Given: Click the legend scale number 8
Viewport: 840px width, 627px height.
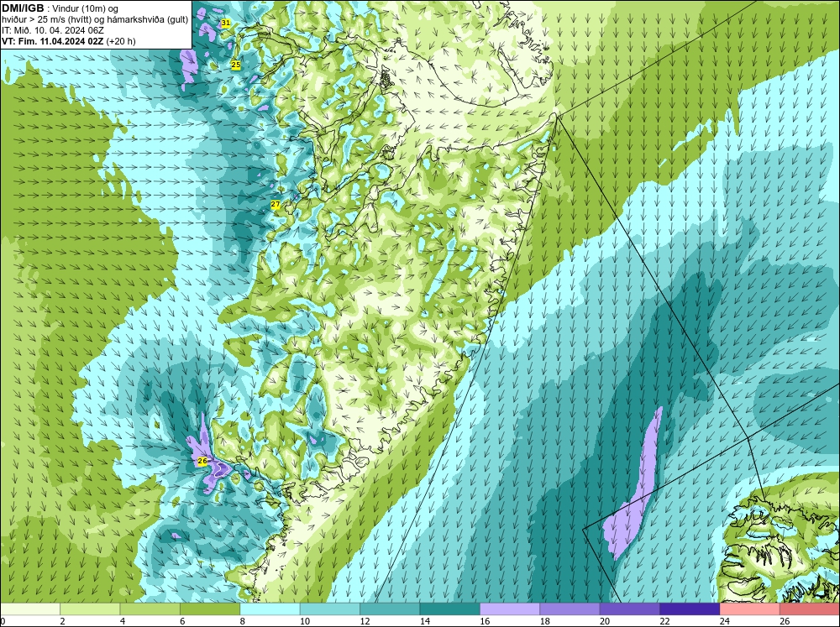Looking at the screenshot, I should point(243,621).
